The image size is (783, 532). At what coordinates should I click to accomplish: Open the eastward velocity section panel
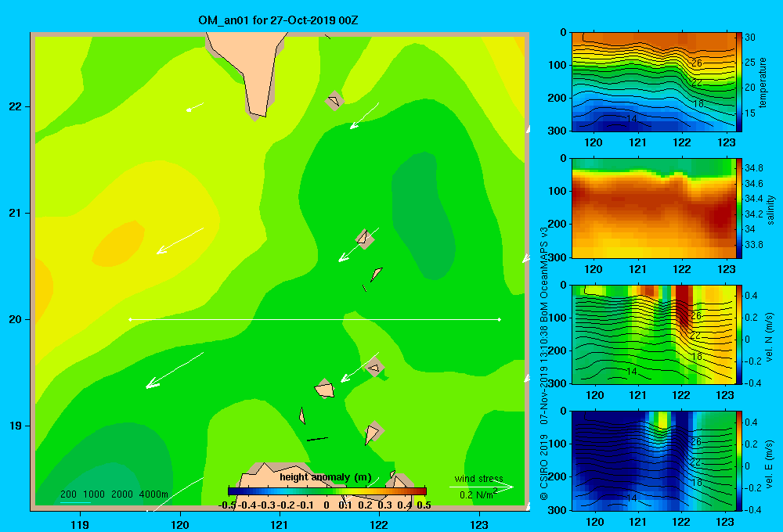[654, 461]
